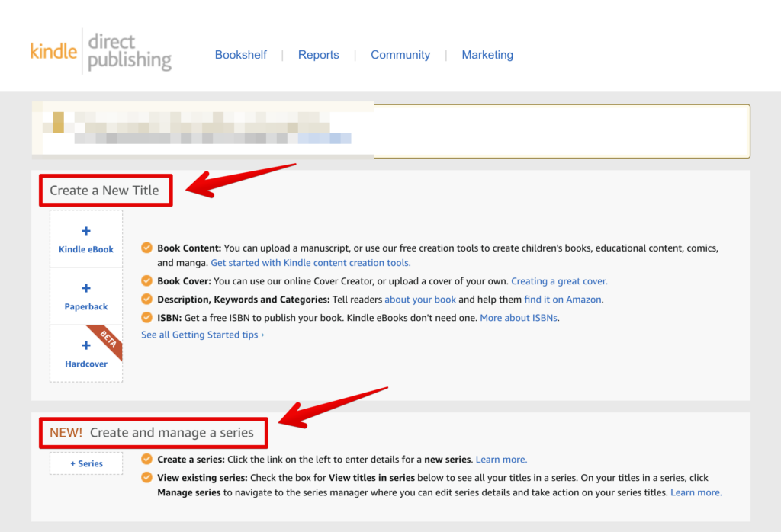See all Getting Started tips
Image resolution: width=781 pixels, height=532 pixels.
coord(202,335)
